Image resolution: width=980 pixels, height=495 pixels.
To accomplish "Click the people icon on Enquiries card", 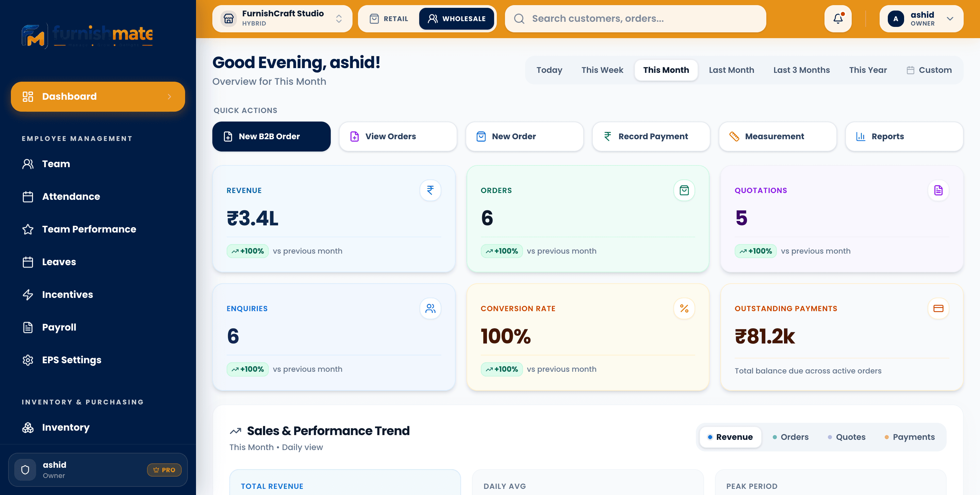I will coord(430,308).
